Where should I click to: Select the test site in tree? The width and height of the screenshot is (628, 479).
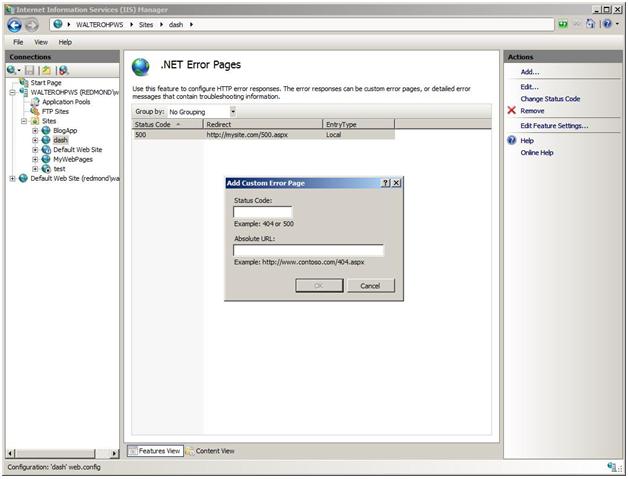coord(59,169)
